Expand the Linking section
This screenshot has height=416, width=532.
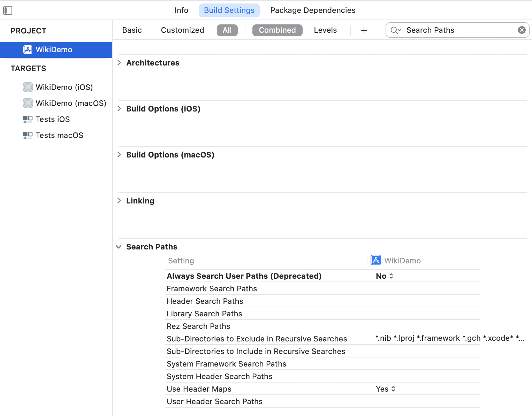119,201
